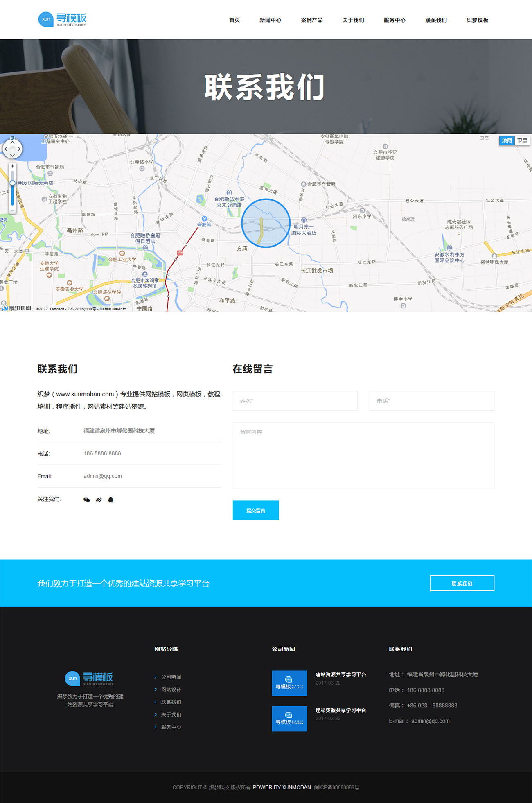Open the QQ penguin icon

(110, 500)
